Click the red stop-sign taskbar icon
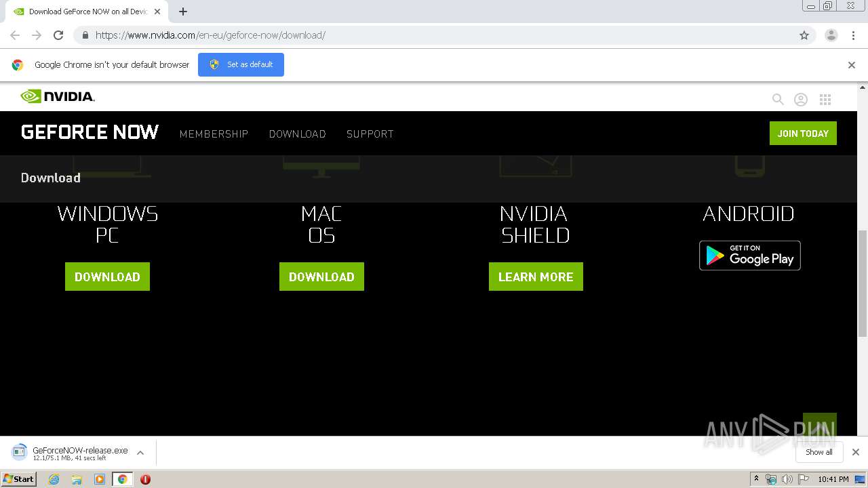This screenshot has height=488, width=868. tap(145, 479)
